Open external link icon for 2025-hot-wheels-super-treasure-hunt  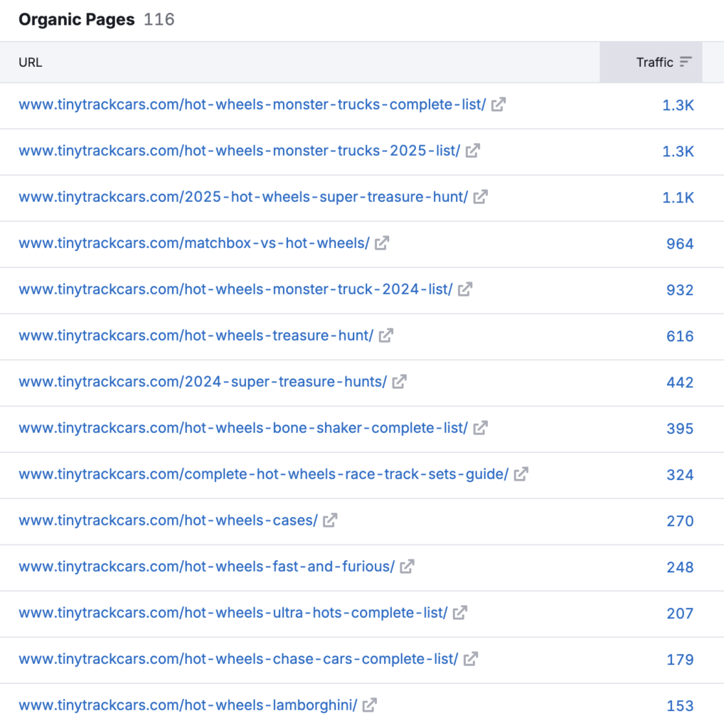tap(481, 197)
